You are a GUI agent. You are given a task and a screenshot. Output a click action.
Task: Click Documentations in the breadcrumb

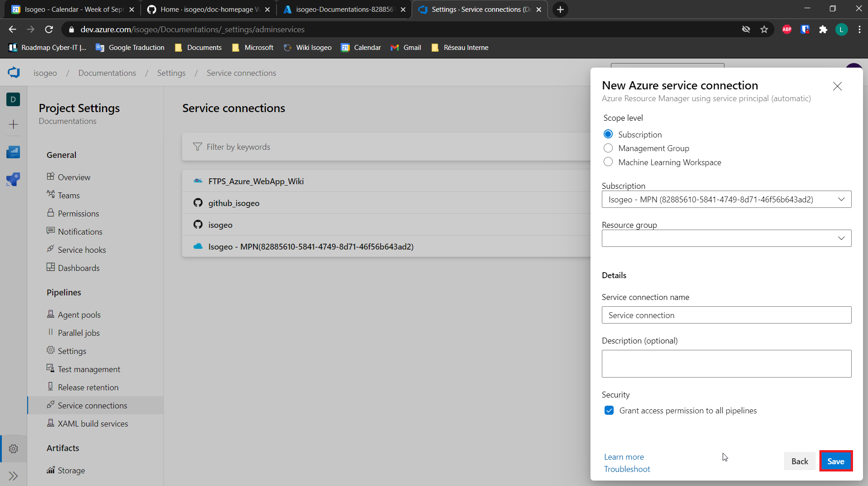(107, 73)
